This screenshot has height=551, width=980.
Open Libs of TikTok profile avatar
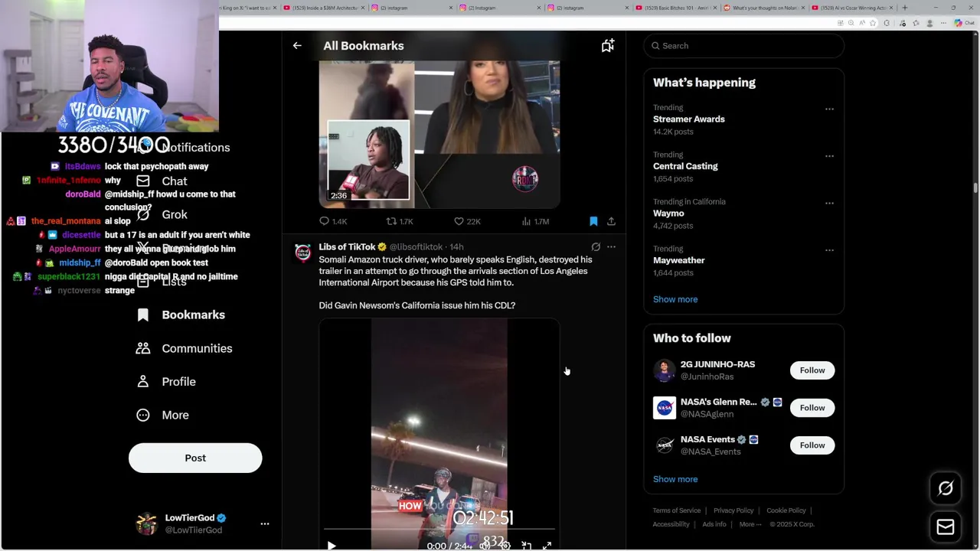303,253
